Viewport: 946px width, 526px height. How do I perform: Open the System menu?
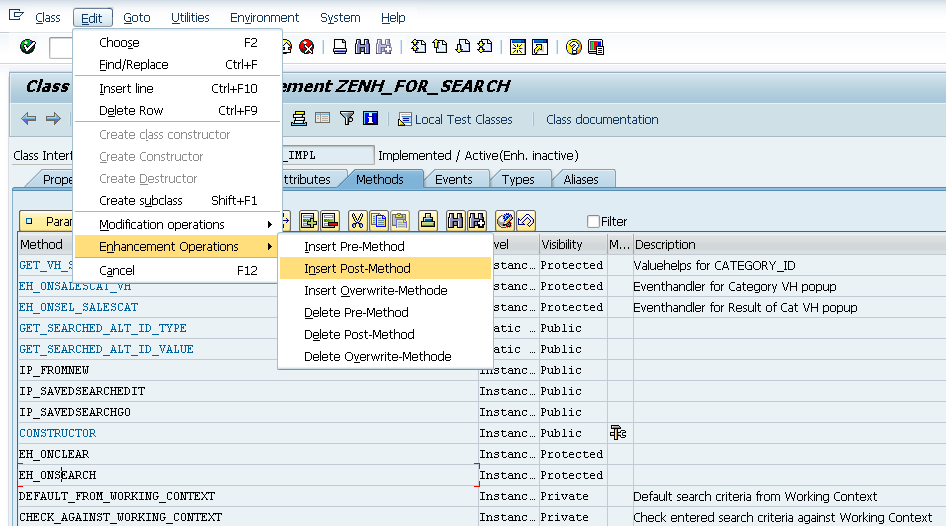tap(340, 17)
